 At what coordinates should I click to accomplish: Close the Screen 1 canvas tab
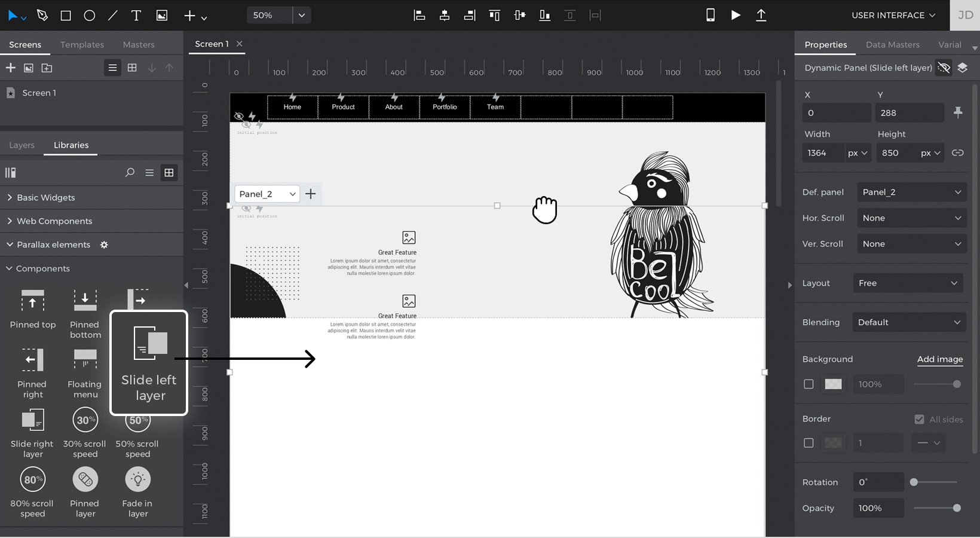[x=240, y=44]
